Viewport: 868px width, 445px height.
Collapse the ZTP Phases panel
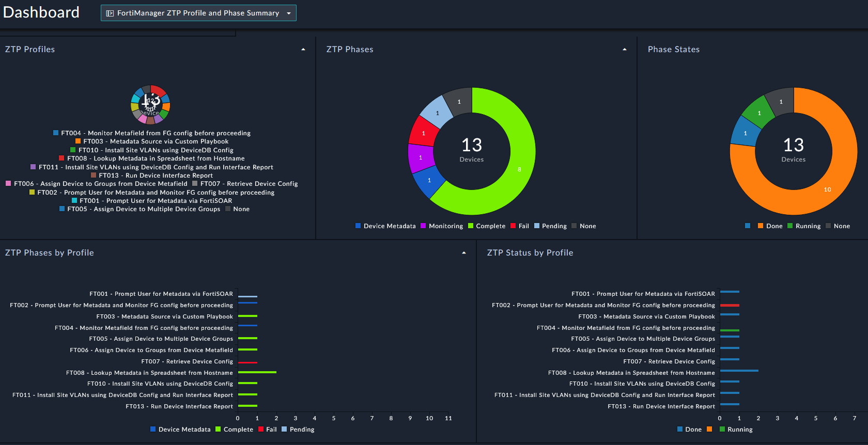[625, 50]
